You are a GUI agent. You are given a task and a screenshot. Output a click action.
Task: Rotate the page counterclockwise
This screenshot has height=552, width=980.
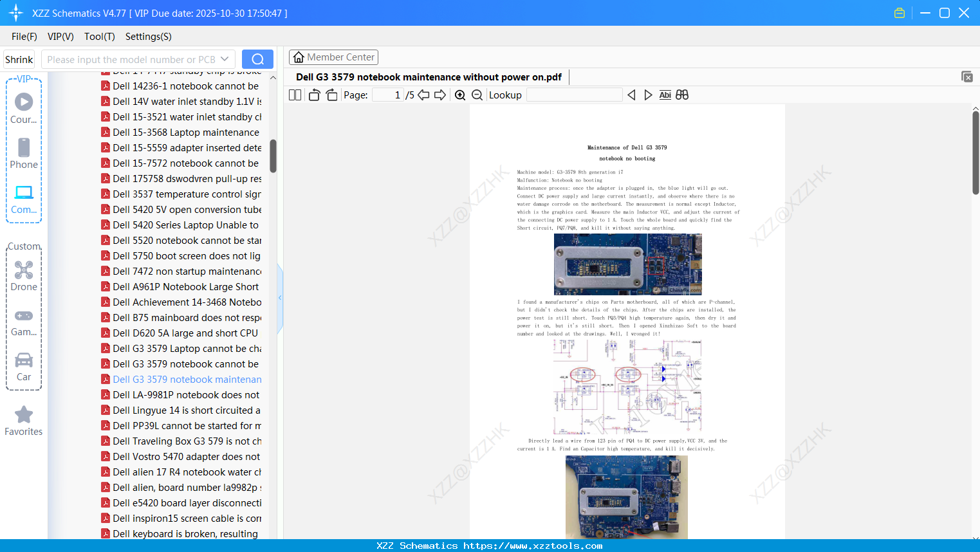[314, 95]
